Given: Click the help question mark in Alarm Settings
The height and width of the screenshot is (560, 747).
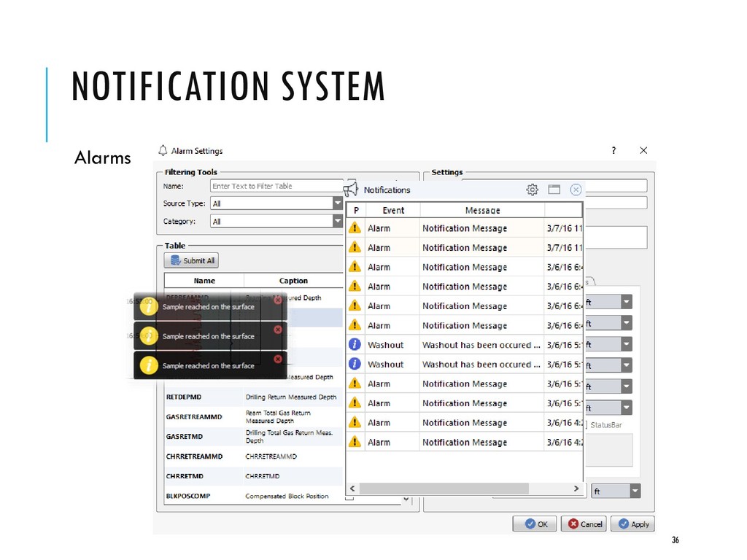Looking at the screenshot, I should (614, 150).
